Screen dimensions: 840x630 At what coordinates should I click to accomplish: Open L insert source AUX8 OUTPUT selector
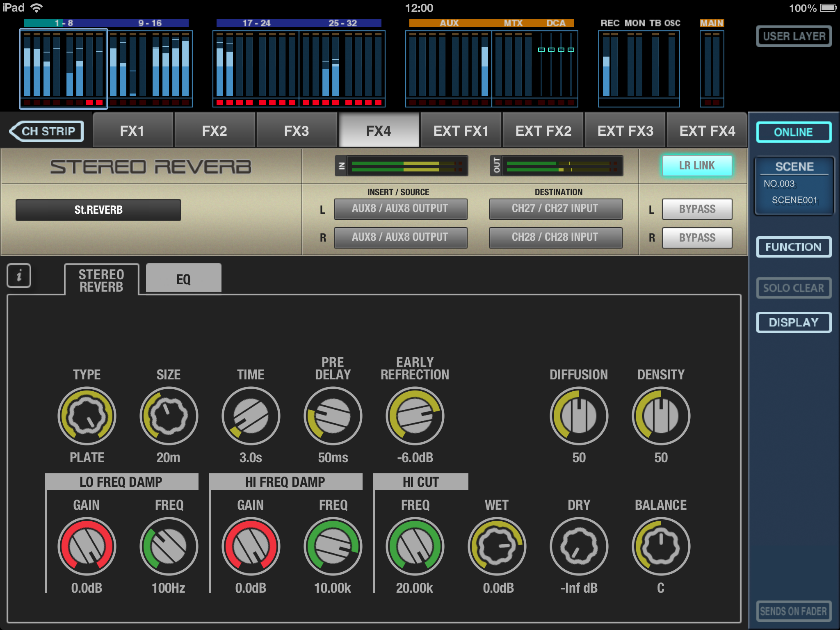pyautogui.click(x=400, y=209)
